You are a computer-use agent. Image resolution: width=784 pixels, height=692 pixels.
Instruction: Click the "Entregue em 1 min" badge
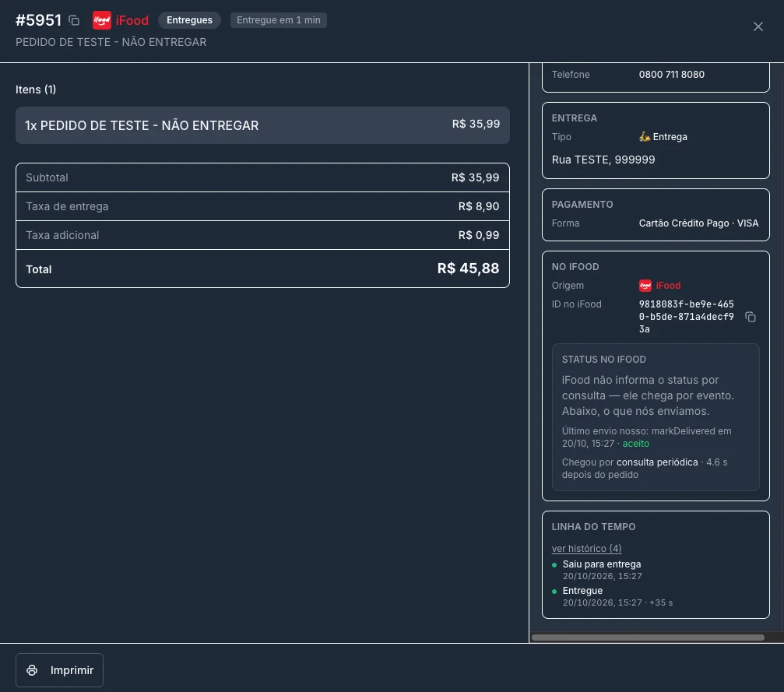click(279, 20)
